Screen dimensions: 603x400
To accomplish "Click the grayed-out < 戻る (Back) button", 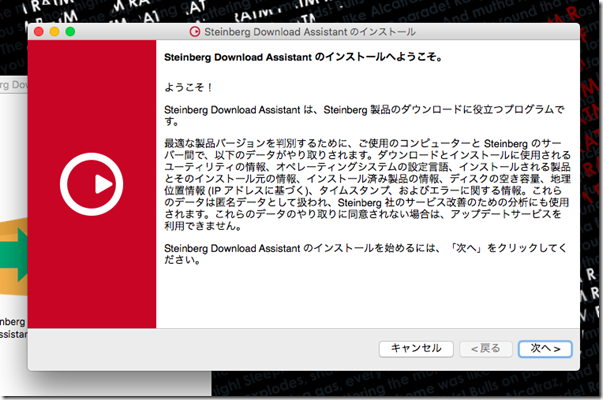I will (486, 349).
